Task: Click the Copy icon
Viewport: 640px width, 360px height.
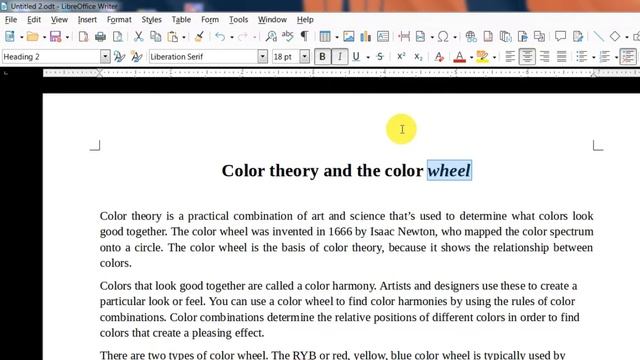Action: click(156, 37)
